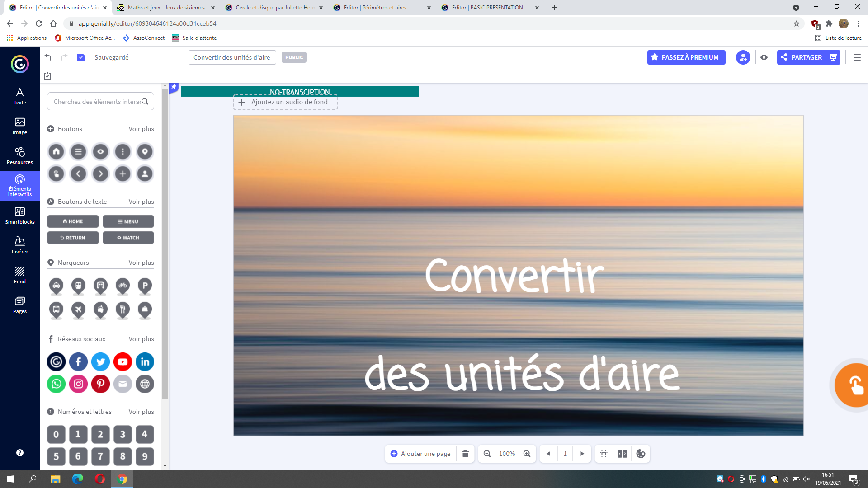
Task: Expand Voir plus under Marqueurs
Action: [x=141, y=262]
